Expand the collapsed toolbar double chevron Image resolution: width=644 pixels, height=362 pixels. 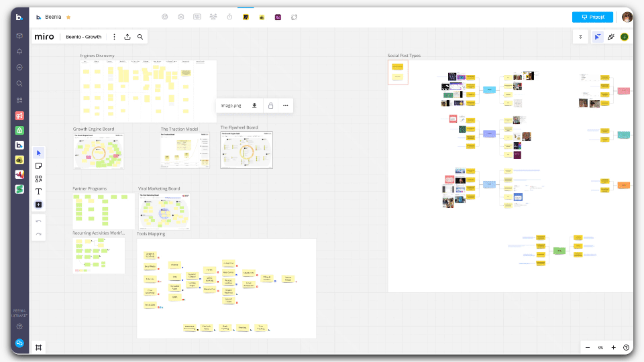(x=580, y=37)
